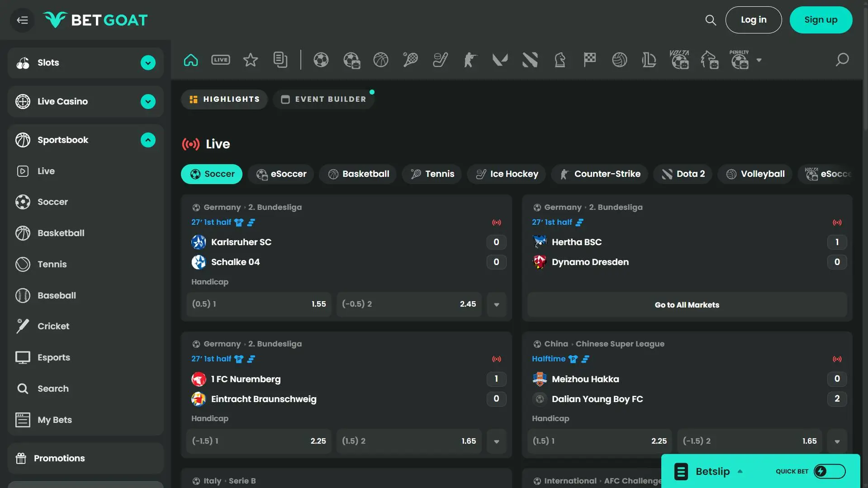Click the BetGoat logo
868x488 pixels.
point(95,20)
